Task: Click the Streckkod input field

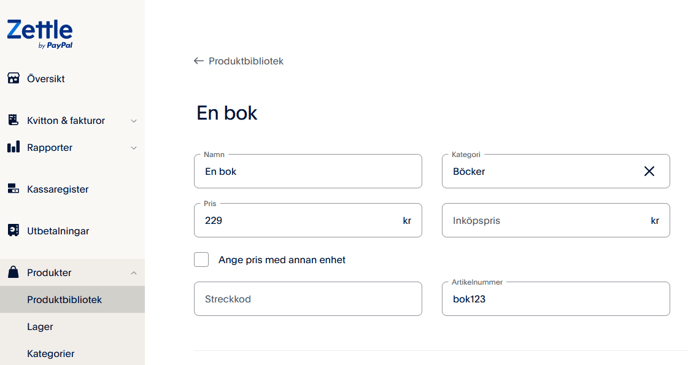Action: (x=308, y=299)
